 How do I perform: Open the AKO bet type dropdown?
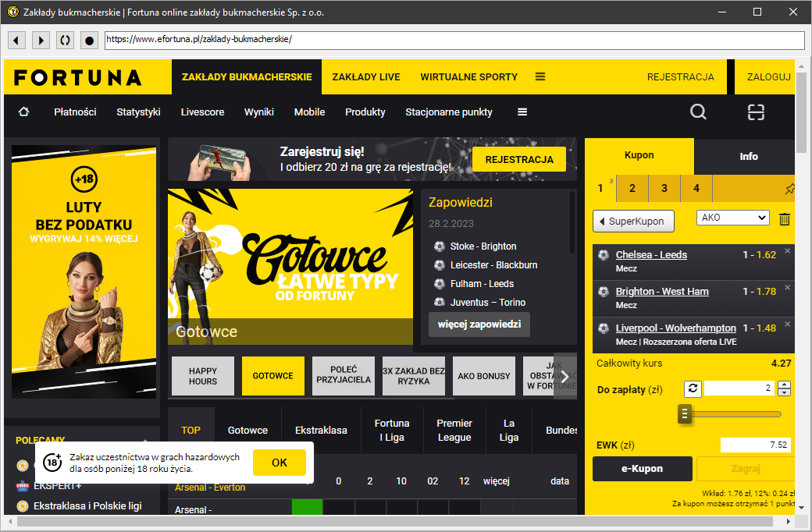(733, 218)
